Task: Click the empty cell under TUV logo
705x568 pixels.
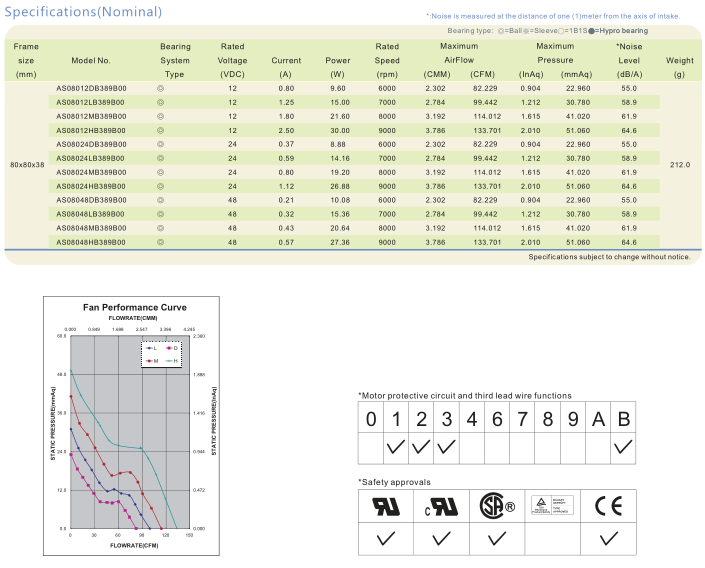Action: [x=553, y=539]
